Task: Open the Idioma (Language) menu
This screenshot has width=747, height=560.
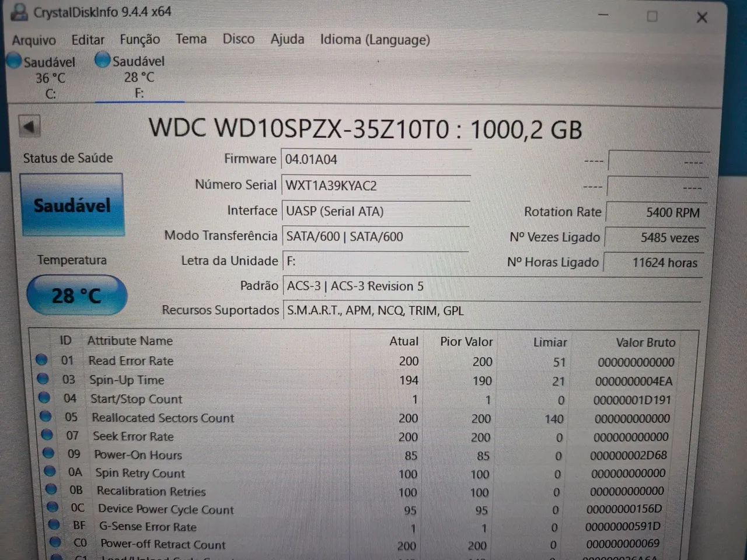Action: [x=375, y=40]
